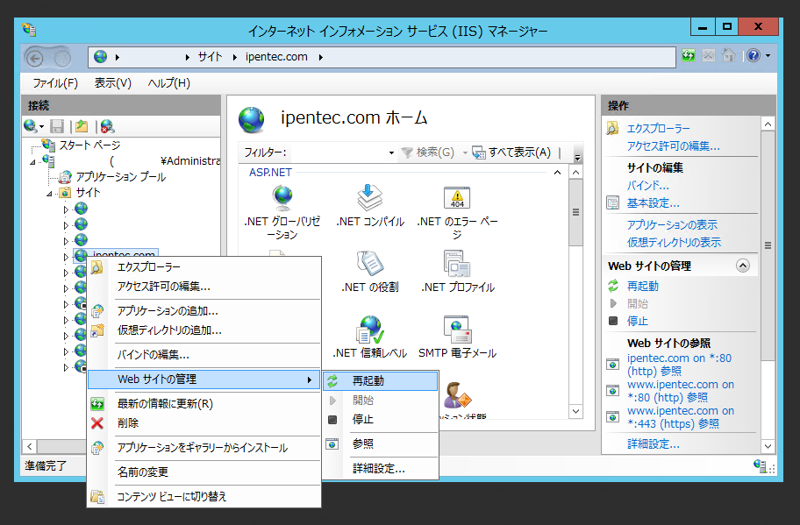Click the バインド... link in actions pane
Image resolution: width=800 pixels, height=525 pixels.
pyautogui.click(x=648, y=185)
